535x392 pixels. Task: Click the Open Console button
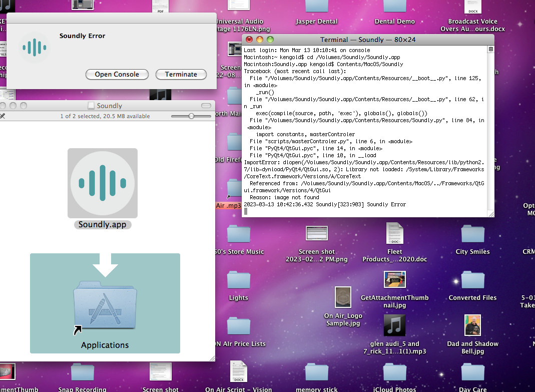pyautogui.click(x=117, y=74)
